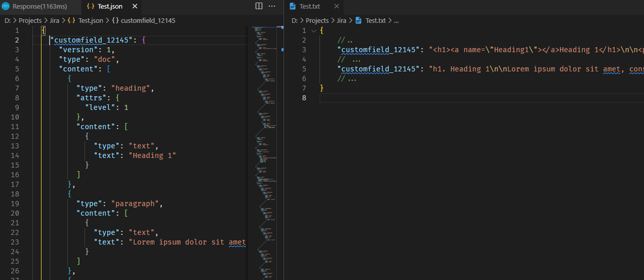The width and height of the screenshot is (644, 280).
Task: Split the editor with the split icon
Action: coord(259,6)
